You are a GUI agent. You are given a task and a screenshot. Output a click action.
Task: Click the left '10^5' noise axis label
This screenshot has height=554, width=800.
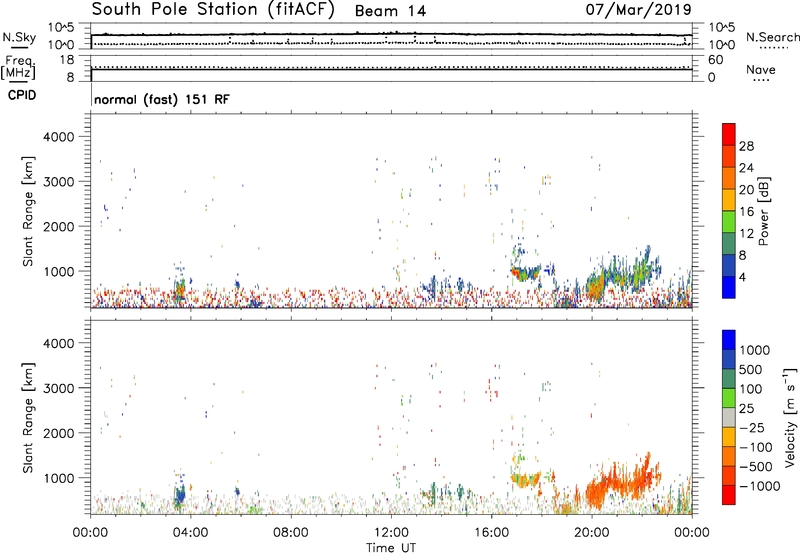pos(61,28)
